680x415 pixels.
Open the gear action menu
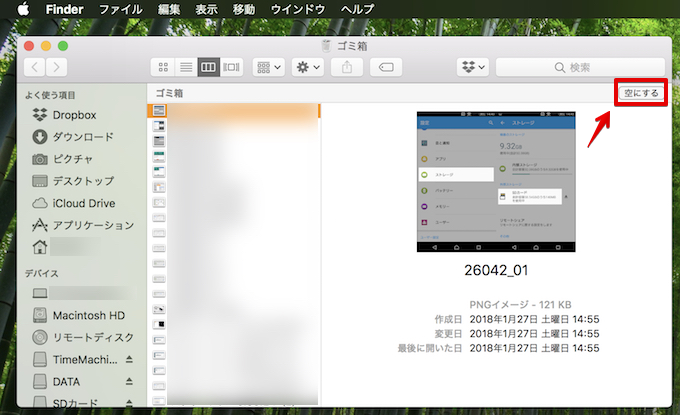point(307,67)
